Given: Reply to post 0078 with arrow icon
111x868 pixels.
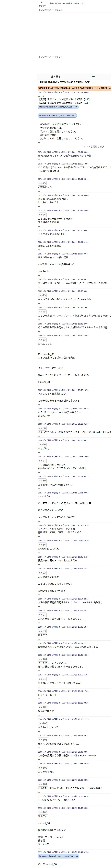Looking at the screenshot, I should [x=39, y=226].
